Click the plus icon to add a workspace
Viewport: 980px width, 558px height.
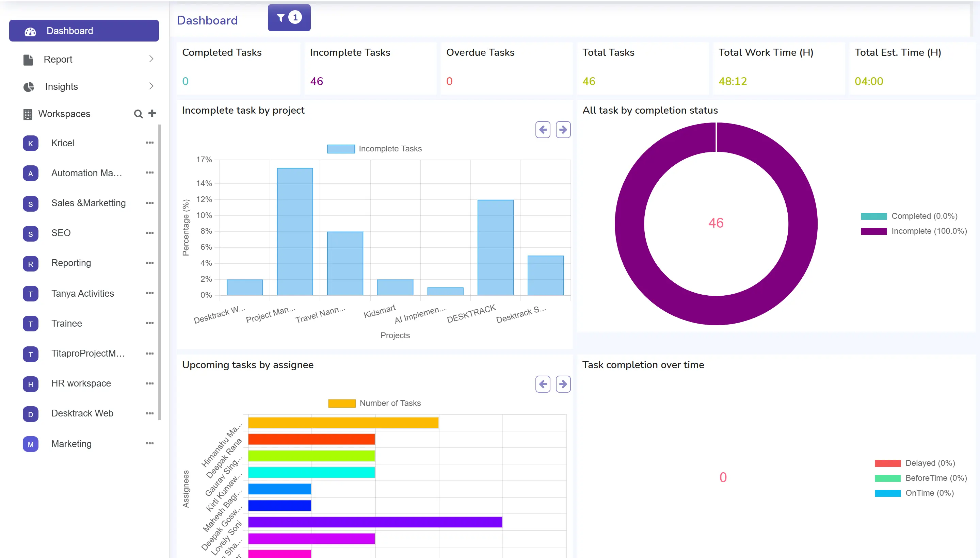coord(152,113)
